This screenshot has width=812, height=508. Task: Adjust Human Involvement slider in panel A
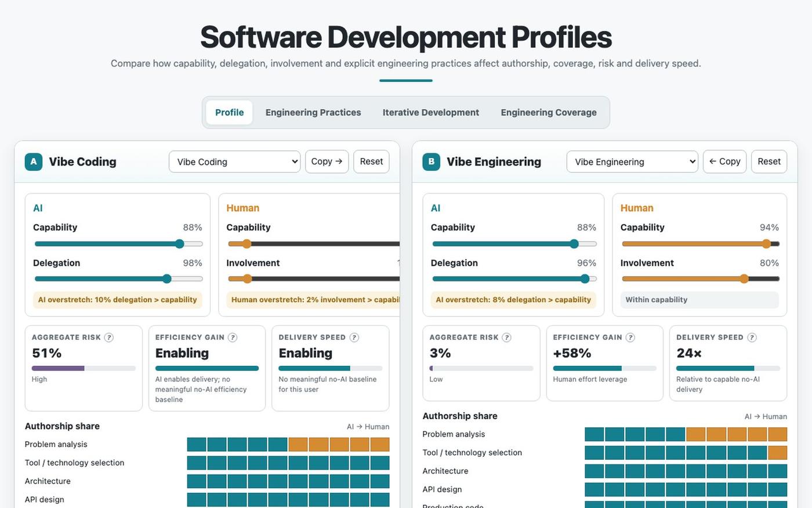click(314, 279)
